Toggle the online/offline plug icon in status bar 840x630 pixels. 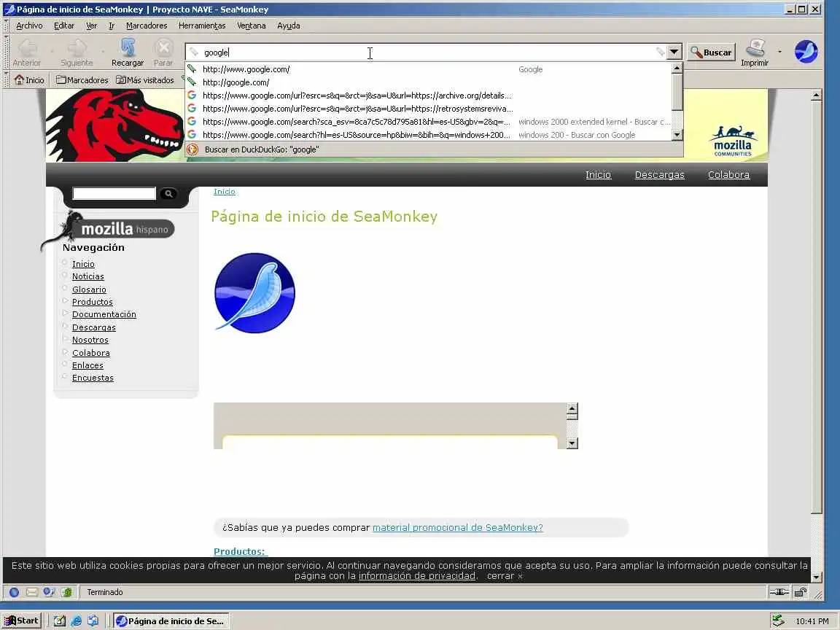click(779, 592)
